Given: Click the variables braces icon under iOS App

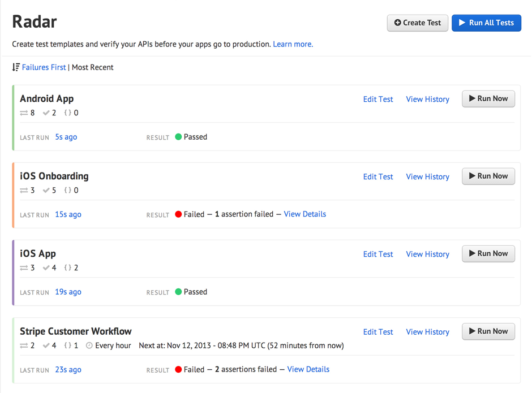Looking at the screenshot, I should tap(68, 268).
